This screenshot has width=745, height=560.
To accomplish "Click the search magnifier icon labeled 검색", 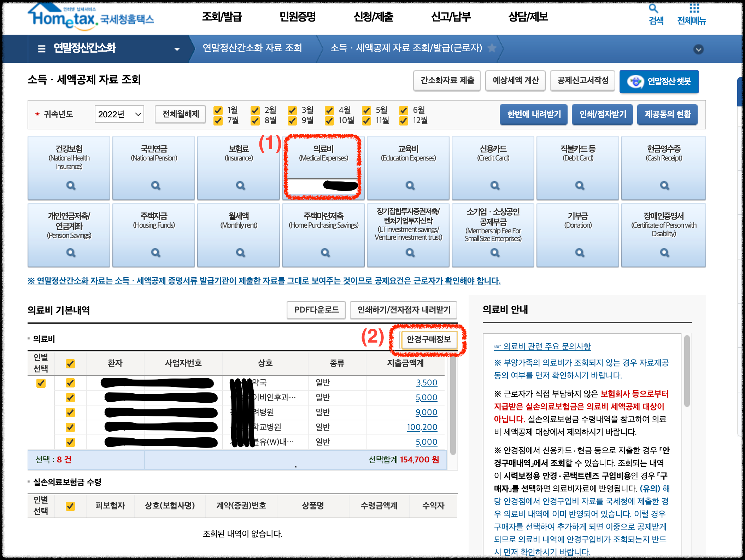I will pos(654,8).
